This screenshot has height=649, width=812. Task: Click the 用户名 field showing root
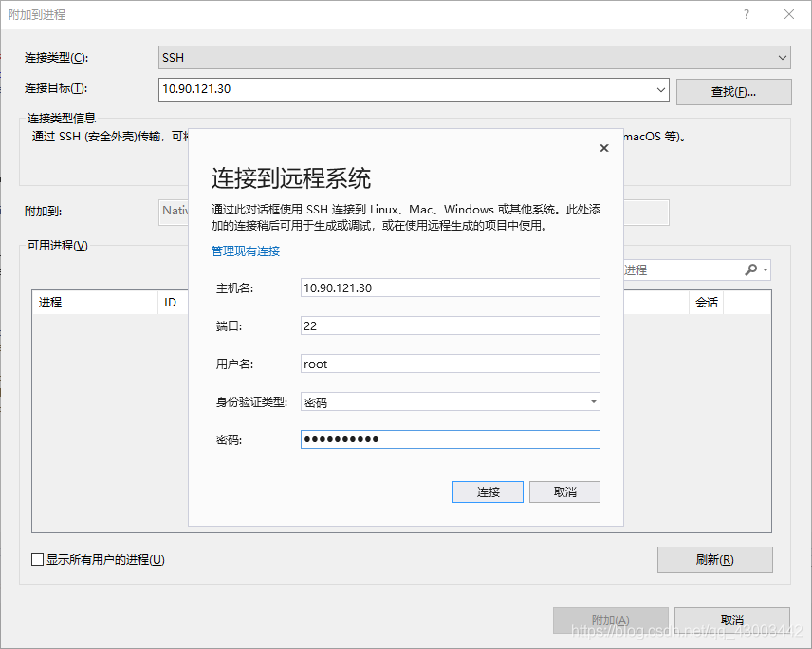click(x=450, y=363)
